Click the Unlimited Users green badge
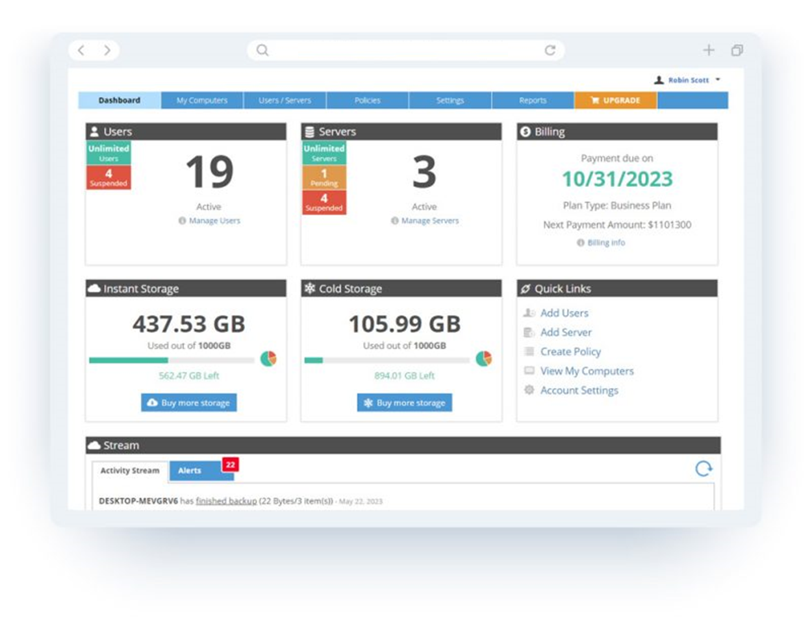The width and height of the screenshot is (812, 644). click(108, 153)
